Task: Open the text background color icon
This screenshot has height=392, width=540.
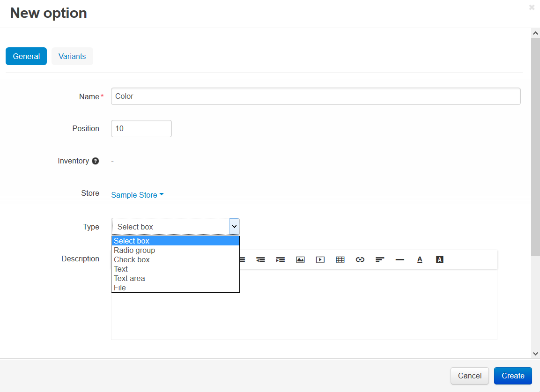Action: click(x=439, y=260)
